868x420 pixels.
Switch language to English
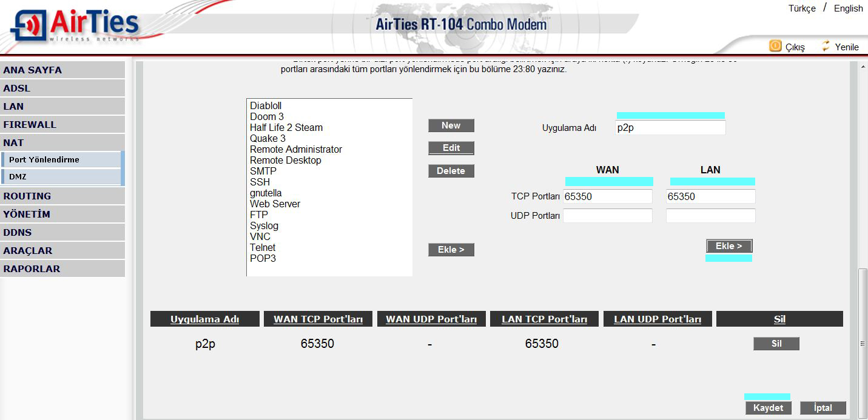pyautogui.click(x=848, y=8)
